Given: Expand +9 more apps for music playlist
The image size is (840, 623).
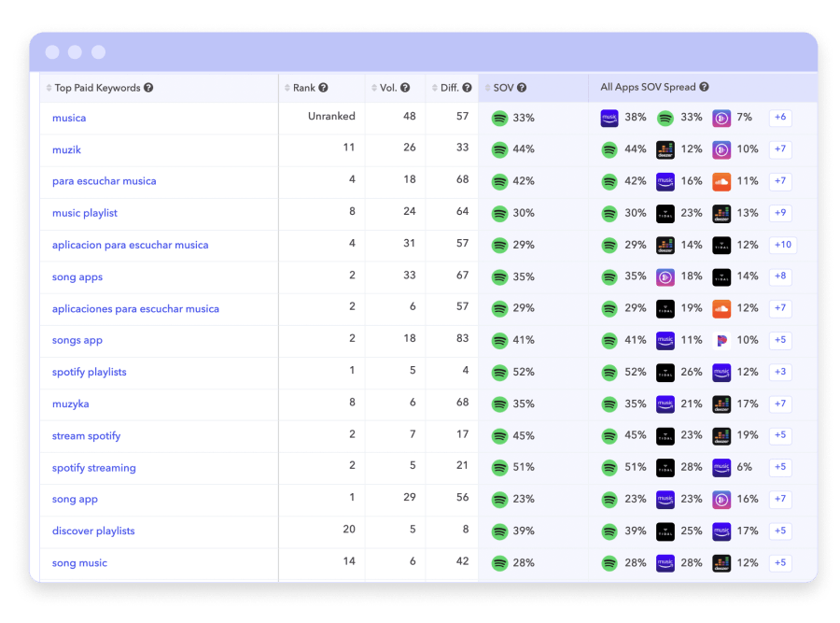Looking at the screenshot, I should 780,213.
